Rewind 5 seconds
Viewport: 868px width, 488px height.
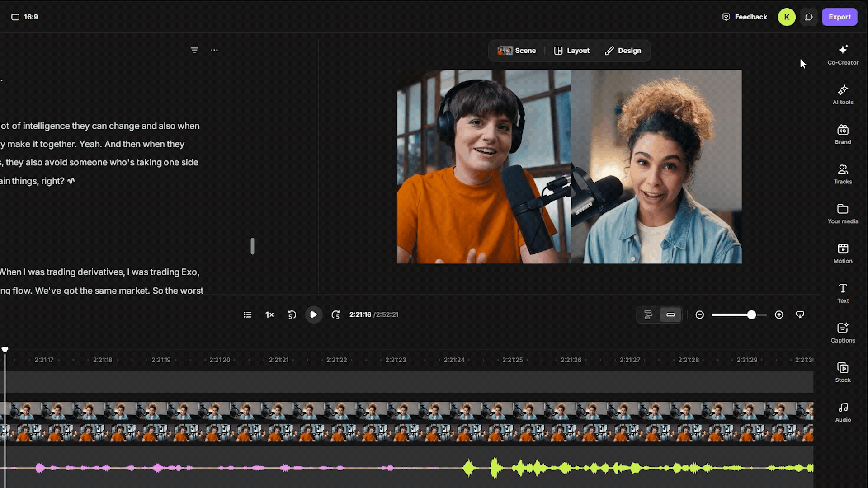coord(292,315)
